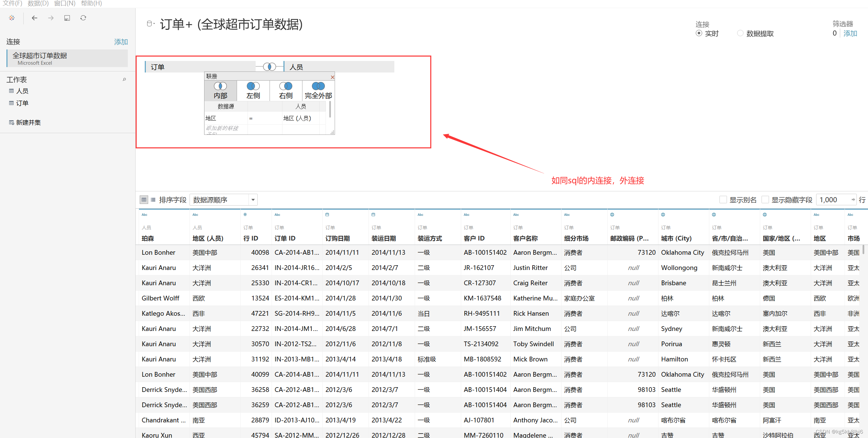Open 数据(D) menu
Image resolution: width=868 pixels, height=438 pixels.
(x=38, y=3)
